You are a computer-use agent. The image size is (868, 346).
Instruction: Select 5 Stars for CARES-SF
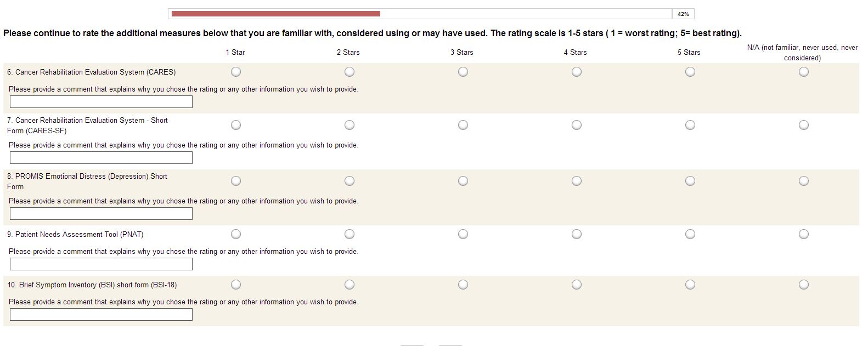(690, 125)
